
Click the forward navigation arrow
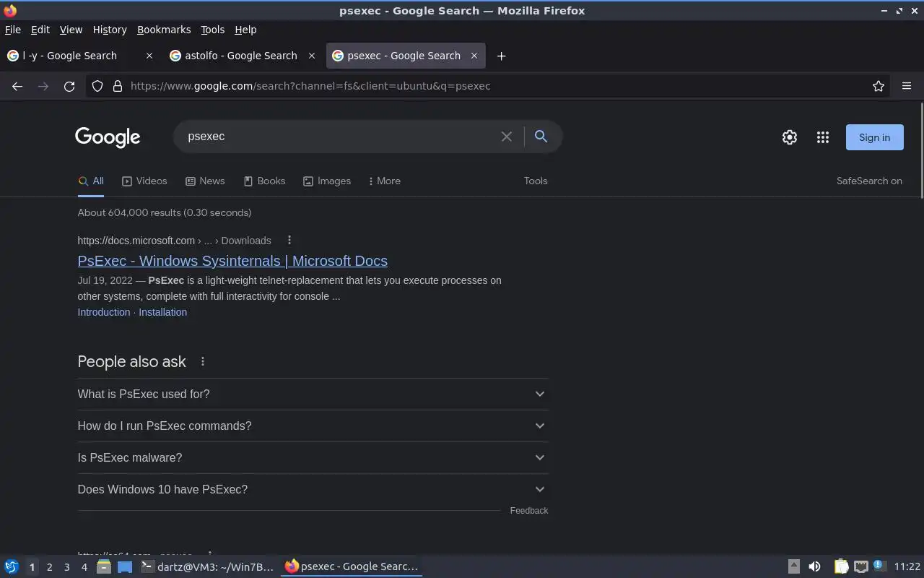tap(43, 86)
